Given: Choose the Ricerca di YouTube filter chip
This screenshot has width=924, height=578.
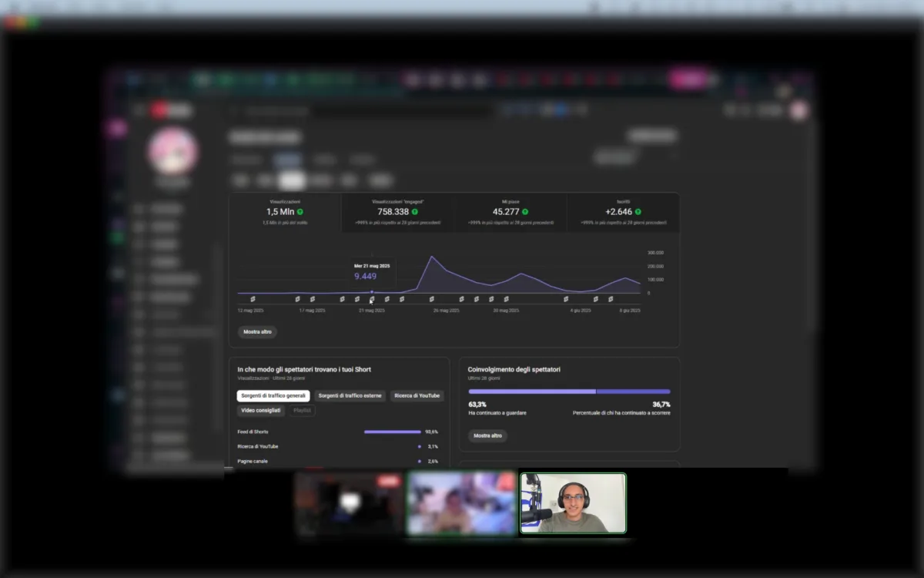Looking at the screenshot, I should pos(417,395).
